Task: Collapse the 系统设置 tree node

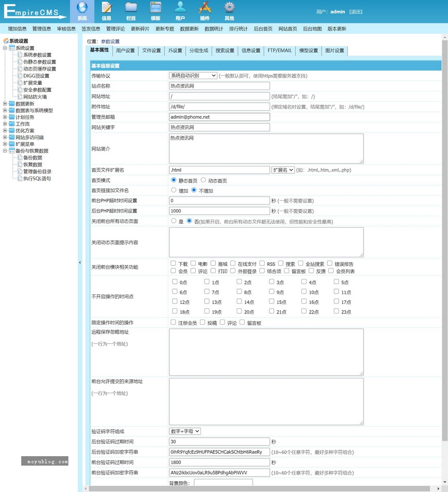Action: pos(5,48)
